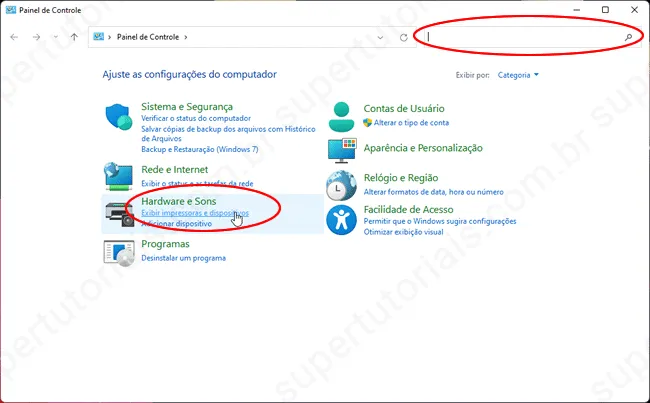Open the Facilidade de Acesso accessibility icon
Viewport: 650px width, 403px height.
point(341,220)
